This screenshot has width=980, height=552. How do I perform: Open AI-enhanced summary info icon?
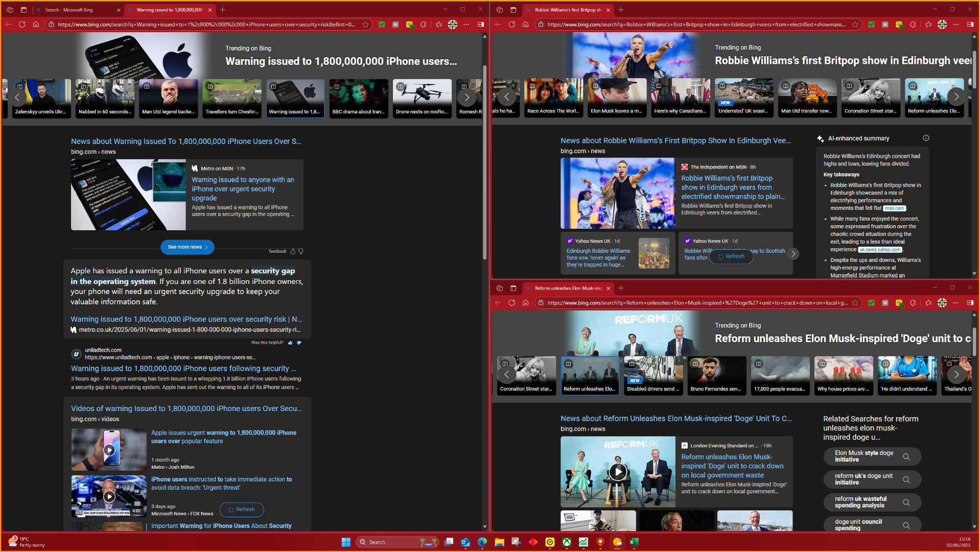[926, 138]
